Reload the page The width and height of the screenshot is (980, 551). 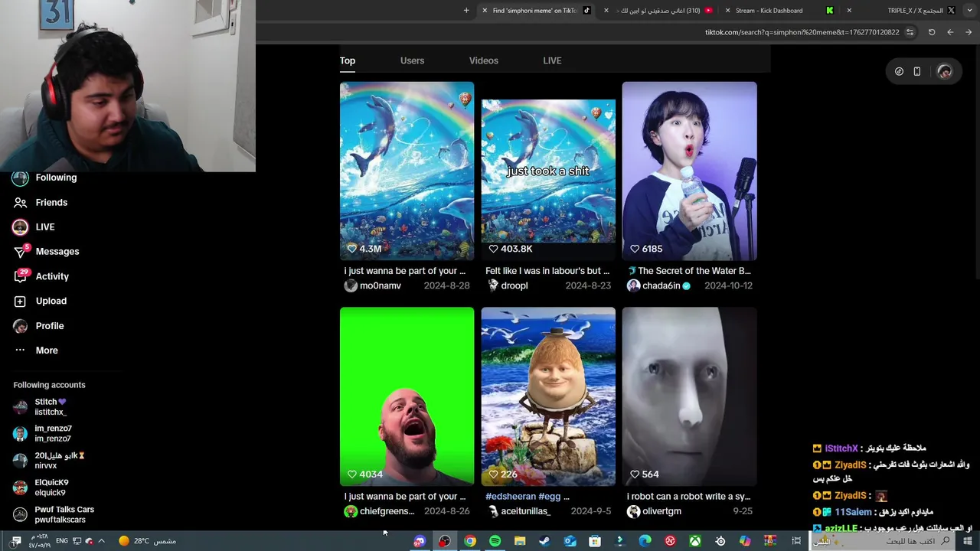coord(932,32)
